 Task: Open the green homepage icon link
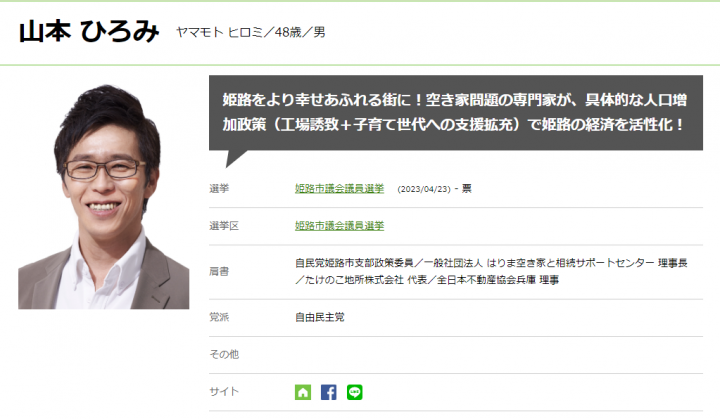(x=303, y=392)
